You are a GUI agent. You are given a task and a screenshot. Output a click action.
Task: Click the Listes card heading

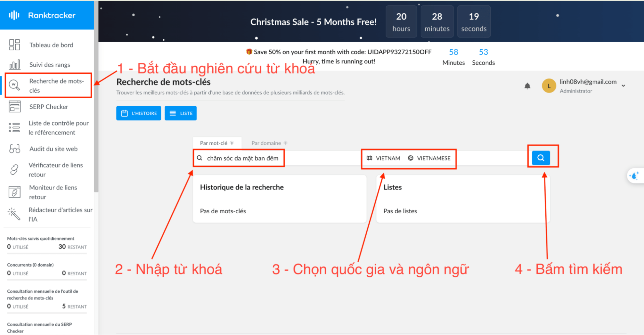click(392, 187)
